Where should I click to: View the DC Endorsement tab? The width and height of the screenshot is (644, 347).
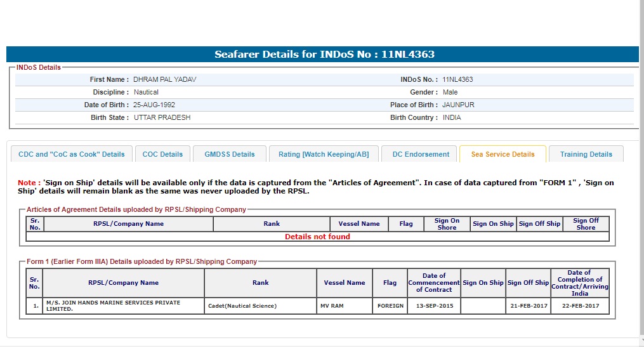point(421,154)
